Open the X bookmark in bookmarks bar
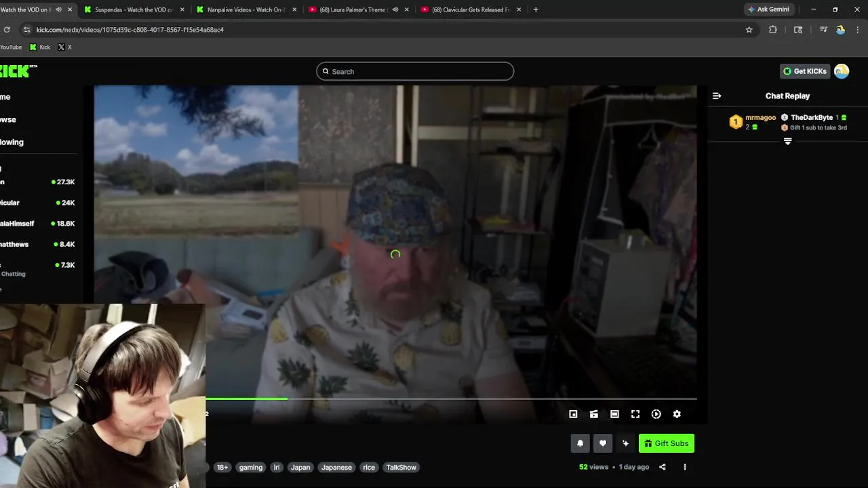This screenshot has height=488, width=868. [x=65, y=47]
